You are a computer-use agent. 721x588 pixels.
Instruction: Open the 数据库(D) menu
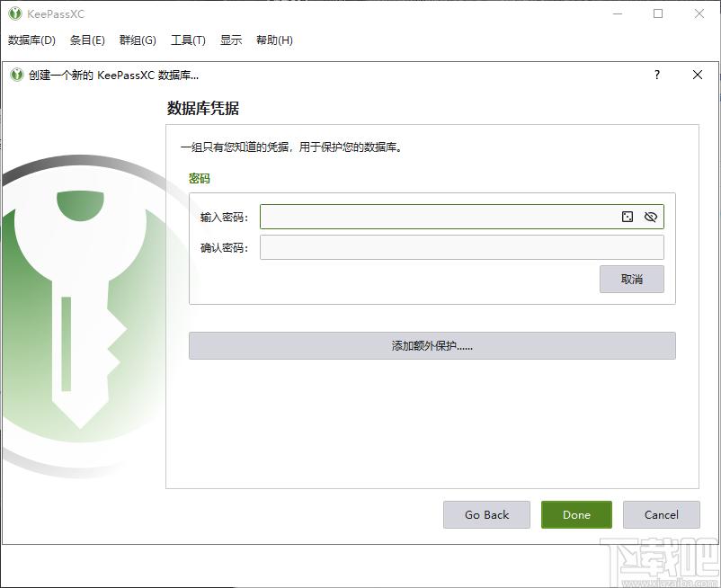click(31, 40)
